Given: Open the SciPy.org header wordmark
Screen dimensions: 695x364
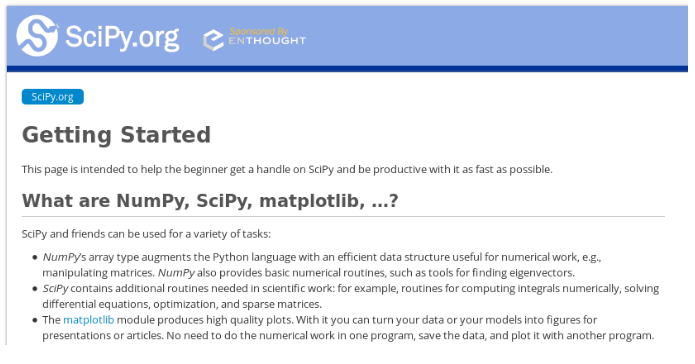Looking at the screenshot, I should (x=122, y=38).
